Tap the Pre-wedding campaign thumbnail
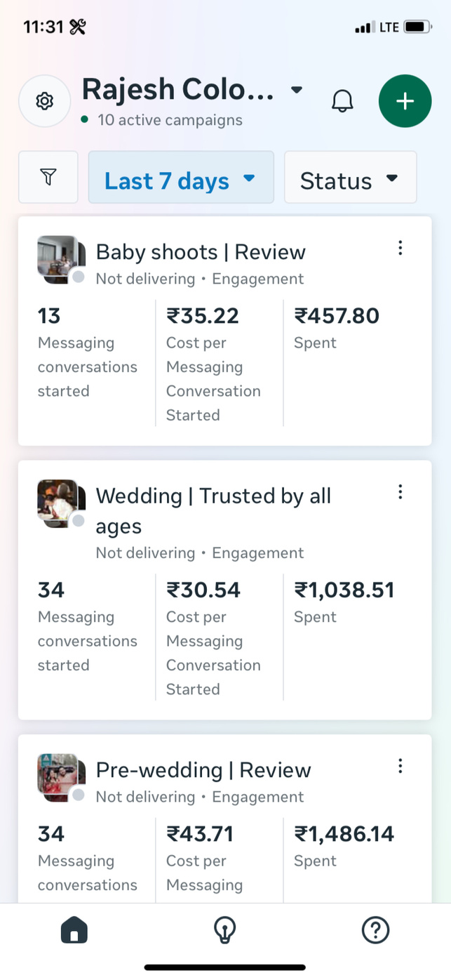Screen dimensions: 451x980 (60, 777)
